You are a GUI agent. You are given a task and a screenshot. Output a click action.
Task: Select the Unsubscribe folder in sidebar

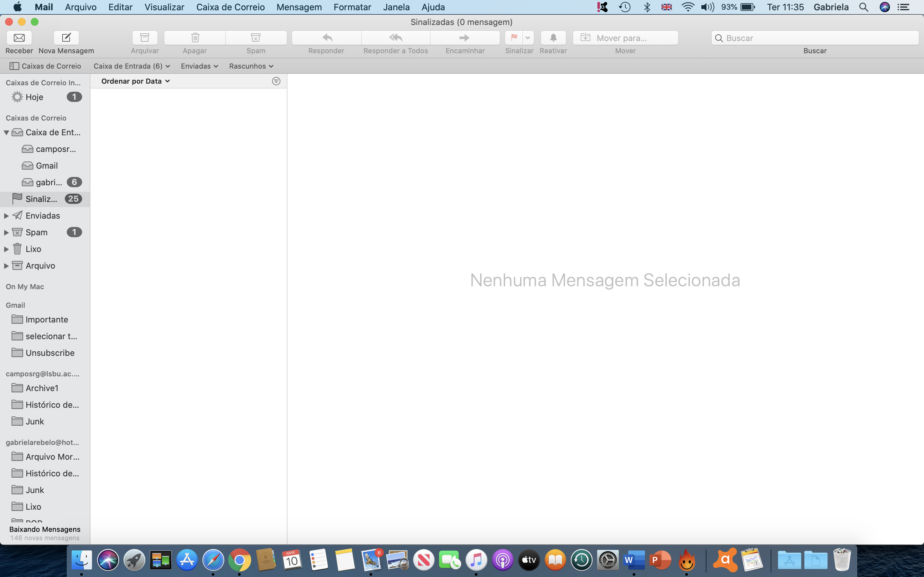50,353
